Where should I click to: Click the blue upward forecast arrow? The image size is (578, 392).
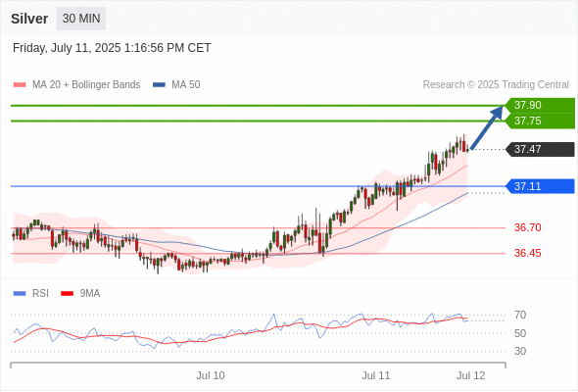(487, 127)
